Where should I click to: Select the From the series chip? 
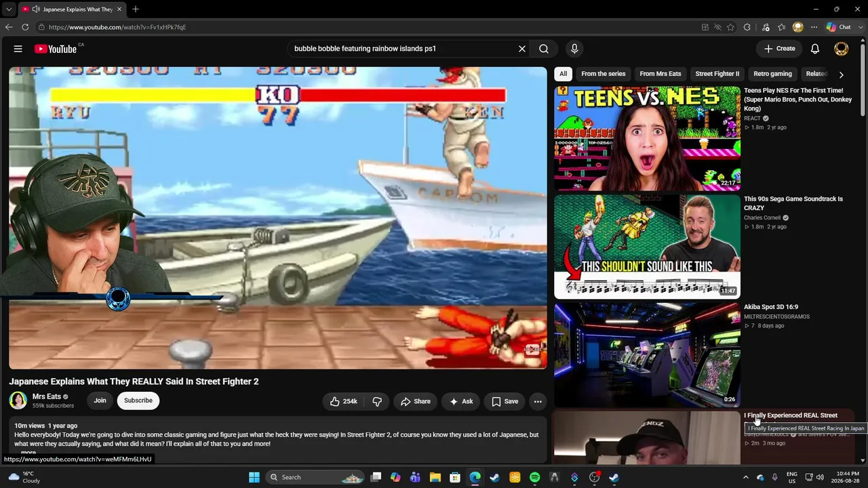[604, 74]
